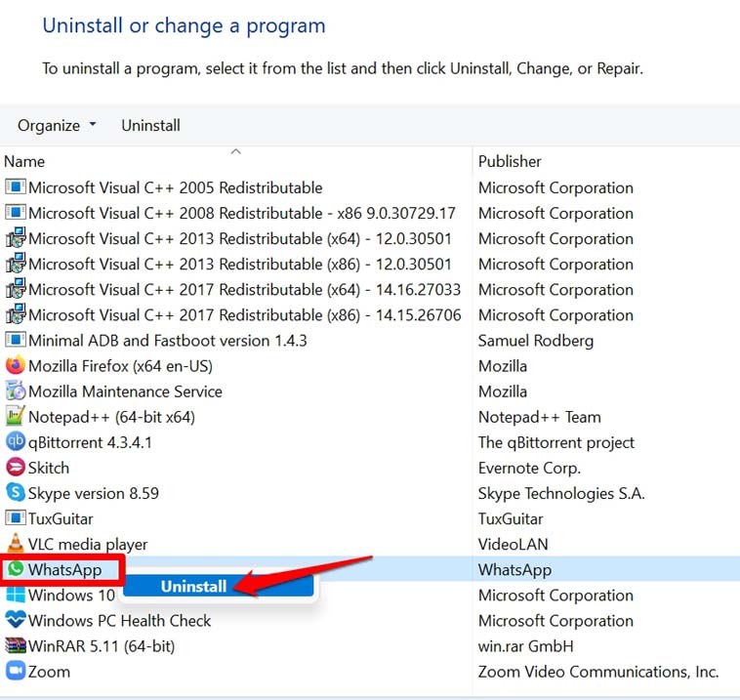Screen dimensions: 740x700
Task: Click the Windows 10 logo icon
Action: [15, 595]
